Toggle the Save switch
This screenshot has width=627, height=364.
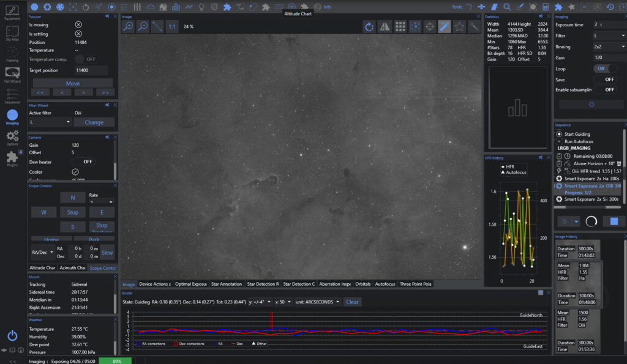[605, 79]
